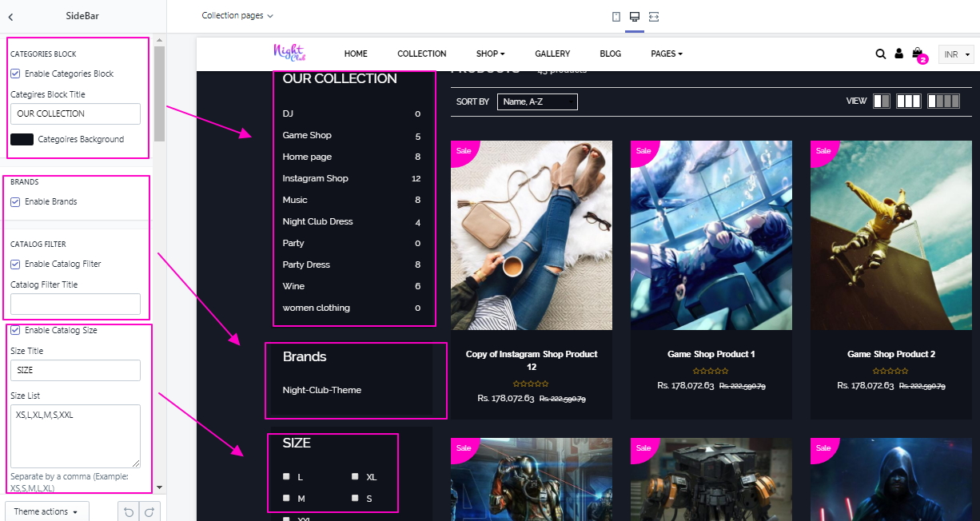Click the Categories Background color swatch
The width and height of the screenshot is (980, 521).
(22, 139)
